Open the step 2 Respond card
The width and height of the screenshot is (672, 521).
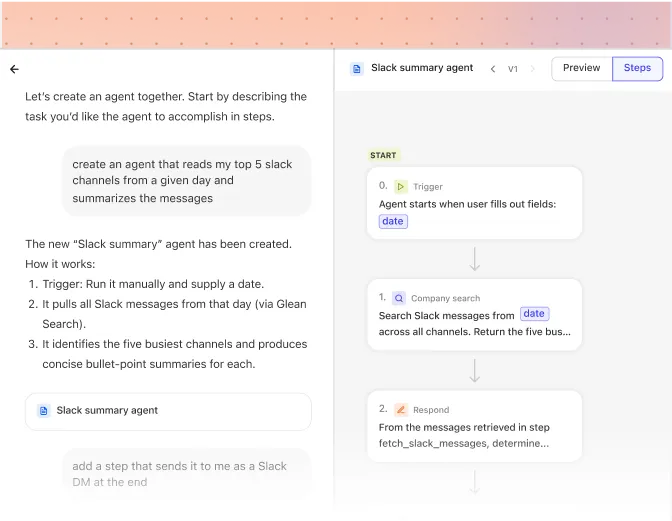474,426
